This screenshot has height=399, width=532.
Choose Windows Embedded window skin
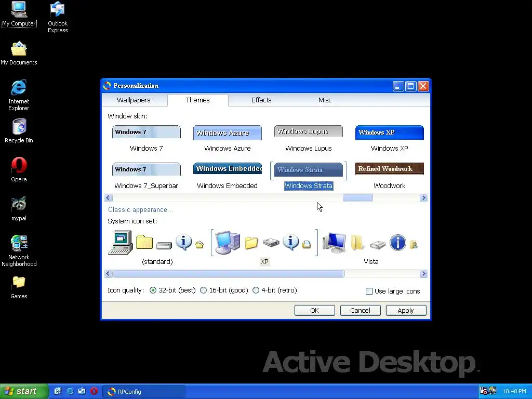tap(228, 176)
